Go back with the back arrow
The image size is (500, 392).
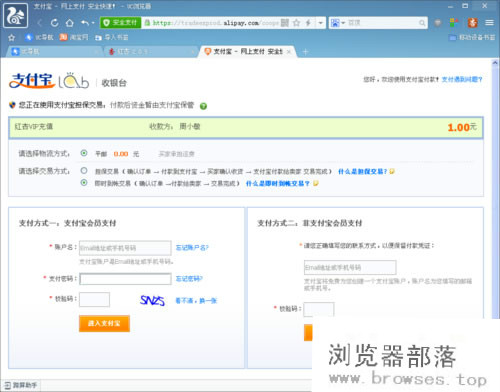tap(40, 23)
